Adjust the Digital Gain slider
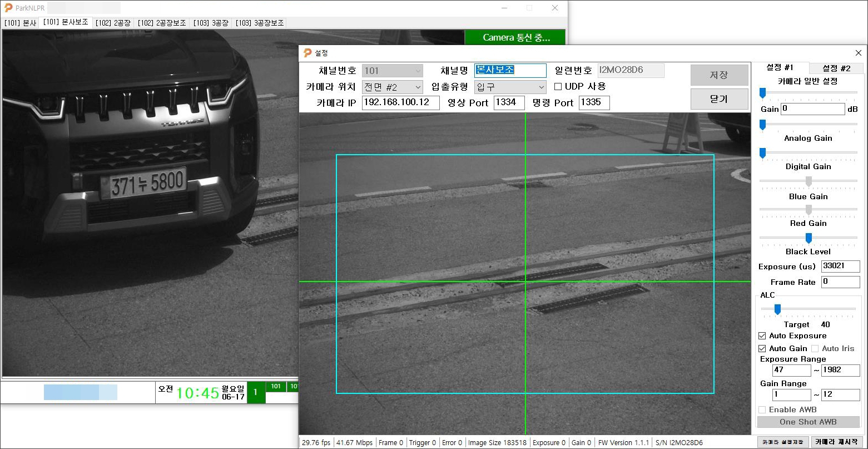The width and height of the screenshot is (868, 449). point(809,154)
